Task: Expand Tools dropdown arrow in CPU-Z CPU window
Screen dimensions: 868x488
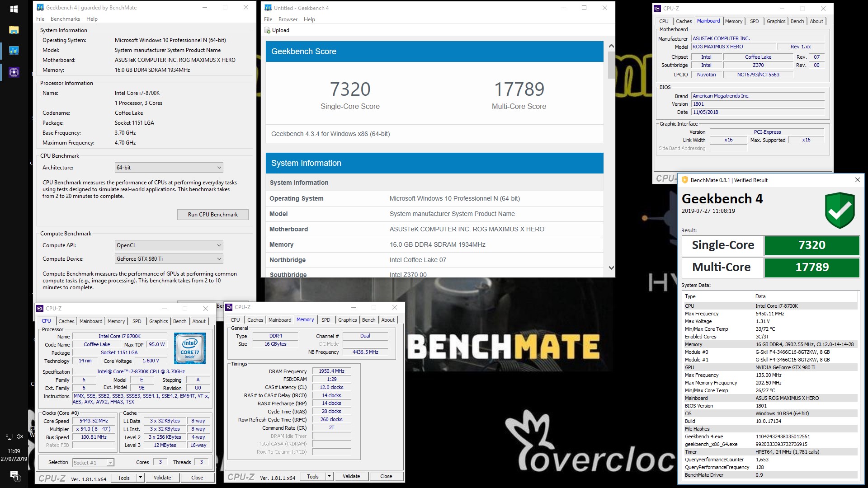Action: pos(140,477)
